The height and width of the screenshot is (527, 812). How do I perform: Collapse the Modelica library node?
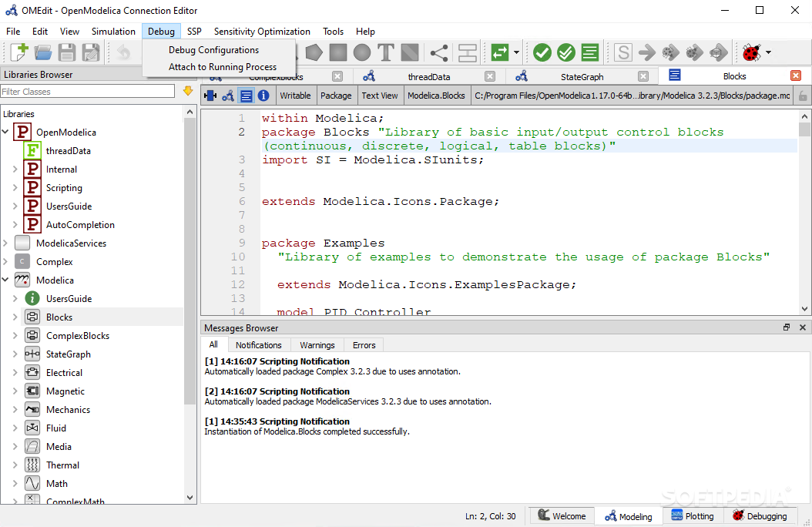point(5,280)
